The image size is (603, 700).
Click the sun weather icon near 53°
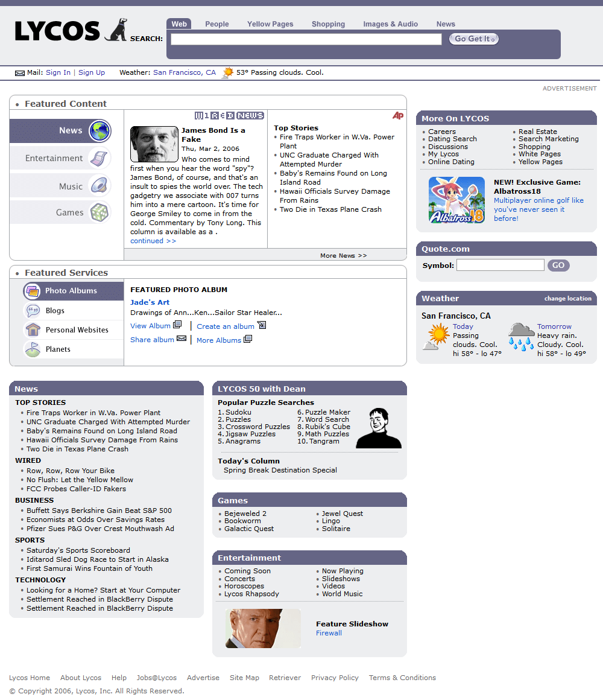[228, 72]
